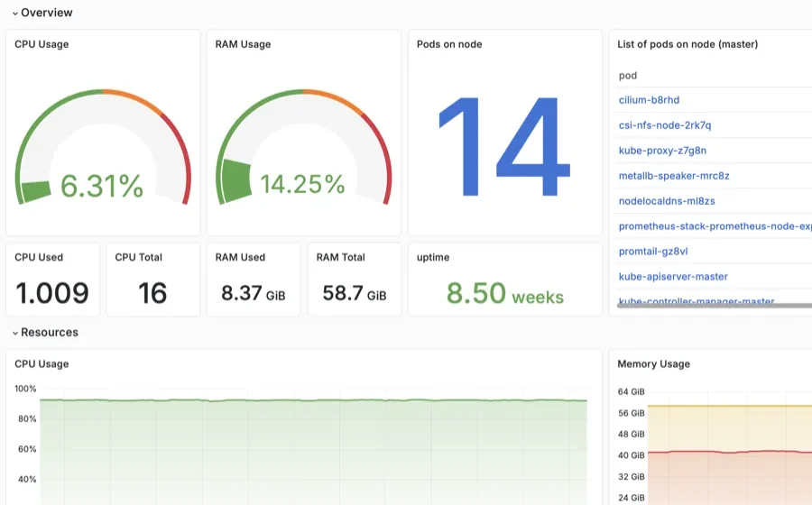Image resolution: width=812 pixels, height=505 pixels.
Task: Collapse the Resources row chevron
Action: (x=15, y=333)
